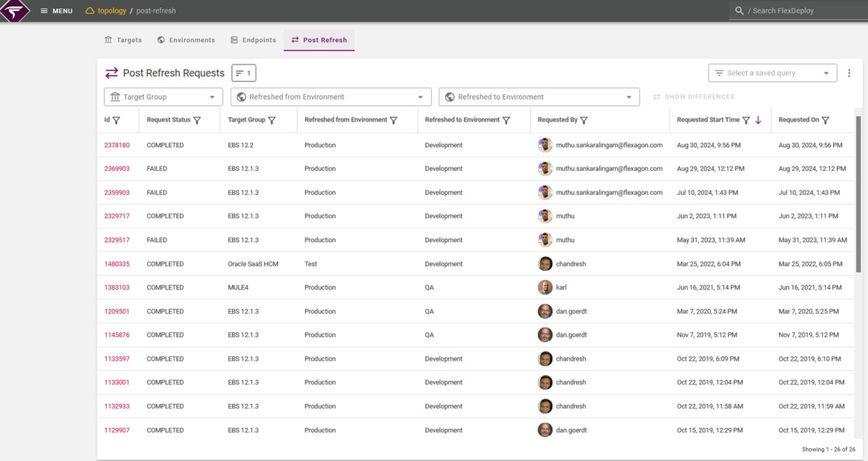The height and width of the screenshot is (461, 868).
Task: Open the three-dot more options menu
Action: tap(850, 73)
